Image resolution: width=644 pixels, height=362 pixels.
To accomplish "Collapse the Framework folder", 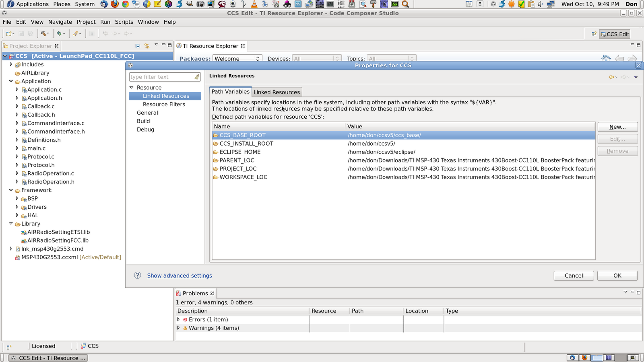I will tap(11, 190).
